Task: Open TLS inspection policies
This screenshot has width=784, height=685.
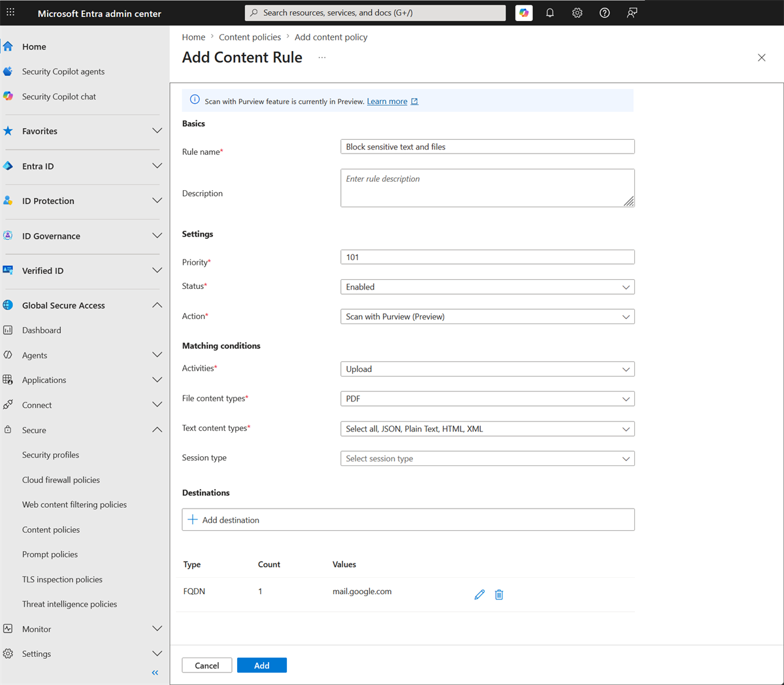Action: (x=62, y=579)
